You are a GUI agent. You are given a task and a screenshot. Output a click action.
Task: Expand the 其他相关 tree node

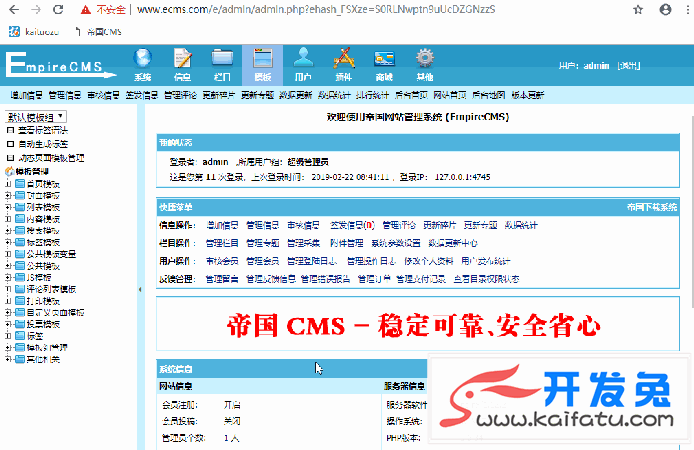(8, 359)
